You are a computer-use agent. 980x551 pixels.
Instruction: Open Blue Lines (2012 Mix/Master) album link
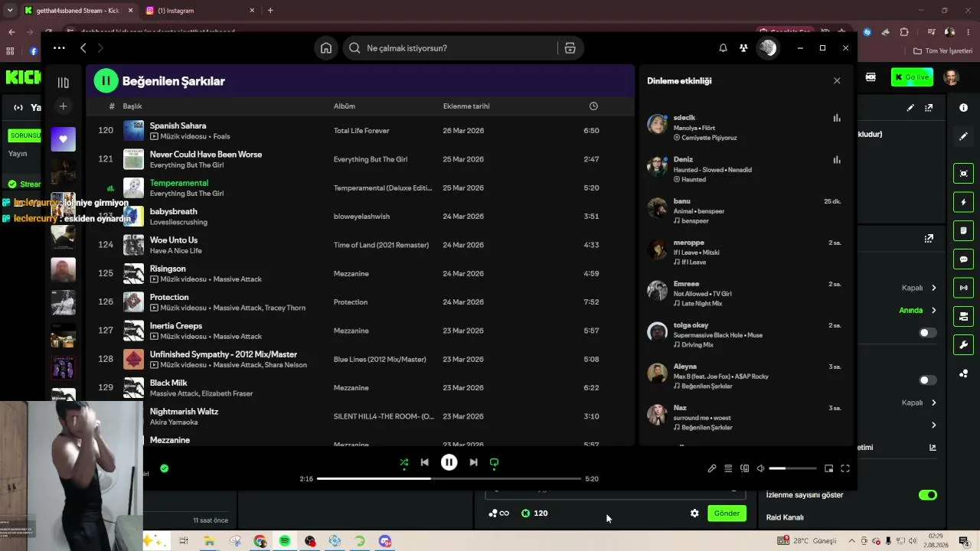(x=380, y=360)
